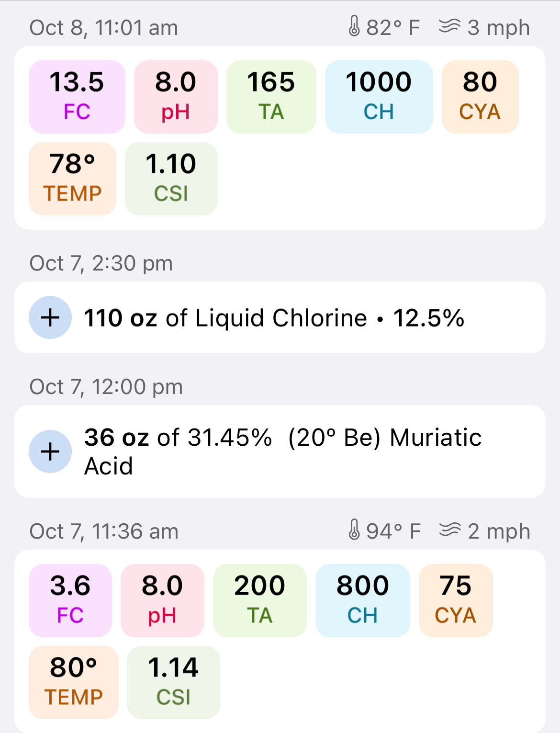Select the 800 CH reading tile
The width and height of the screenshot is (560, 733).
[362, 600]
